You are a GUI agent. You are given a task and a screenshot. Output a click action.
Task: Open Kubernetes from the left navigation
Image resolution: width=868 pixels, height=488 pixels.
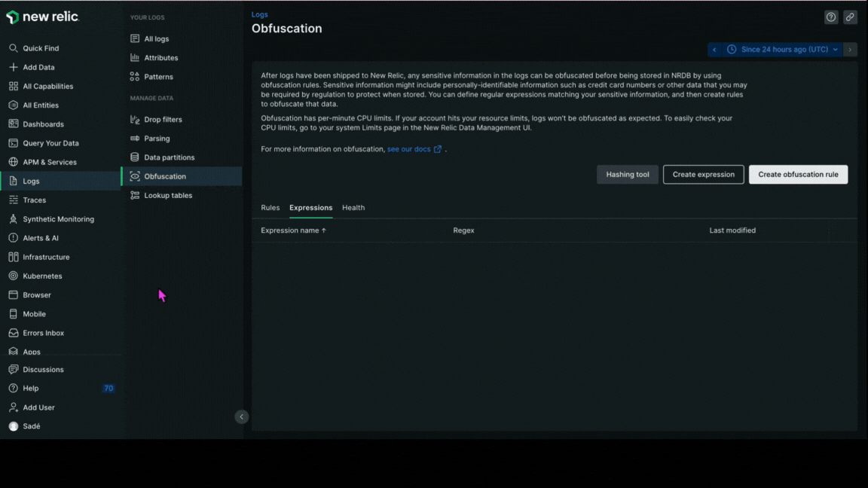[42, 276]
